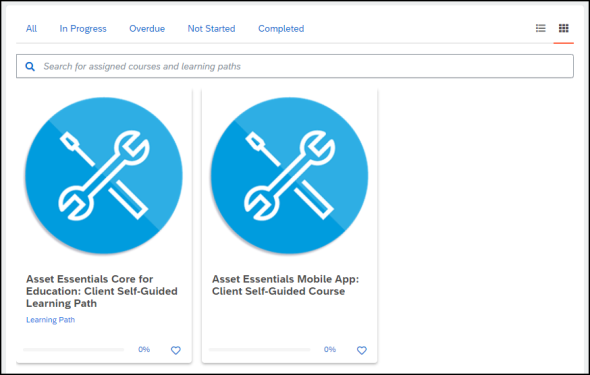The height and width of the screenshot is (375, 590).
Task: Open the All tab
Action: 31,29
